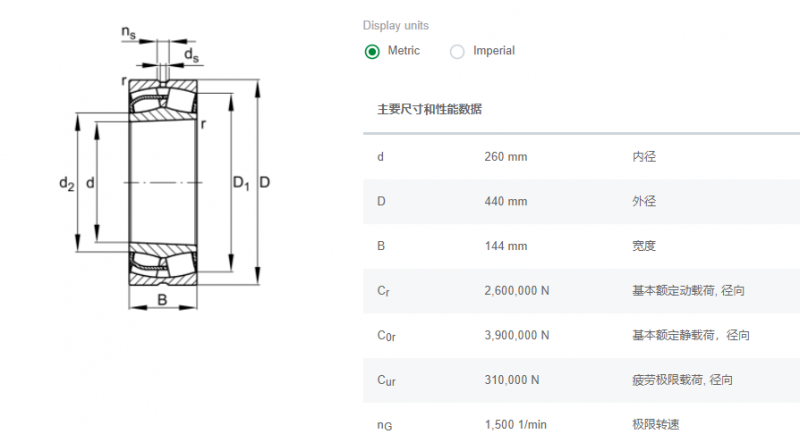
Task: Click the '内径' description text
Action: coord(644,157)
